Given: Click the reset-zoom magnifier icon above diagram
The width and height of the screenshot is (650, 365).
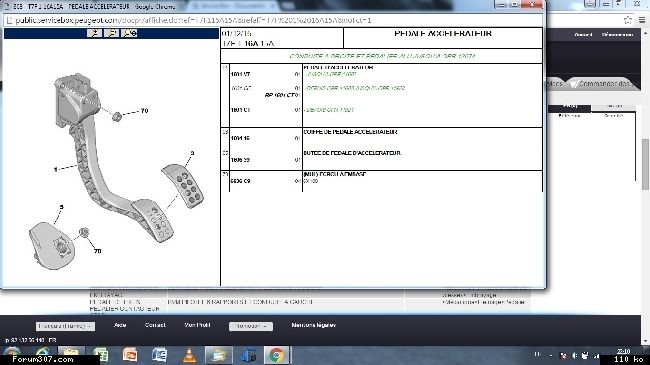Looking at the screenshot, I should [129, 33].
